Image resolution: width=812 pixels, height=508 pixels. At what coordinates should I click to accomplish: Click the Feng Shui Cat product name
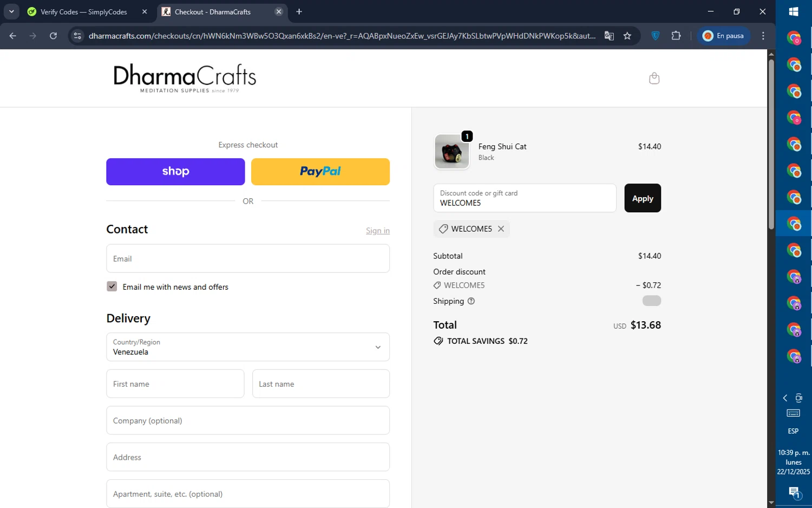pyautogui.click(x=502, y=147)
